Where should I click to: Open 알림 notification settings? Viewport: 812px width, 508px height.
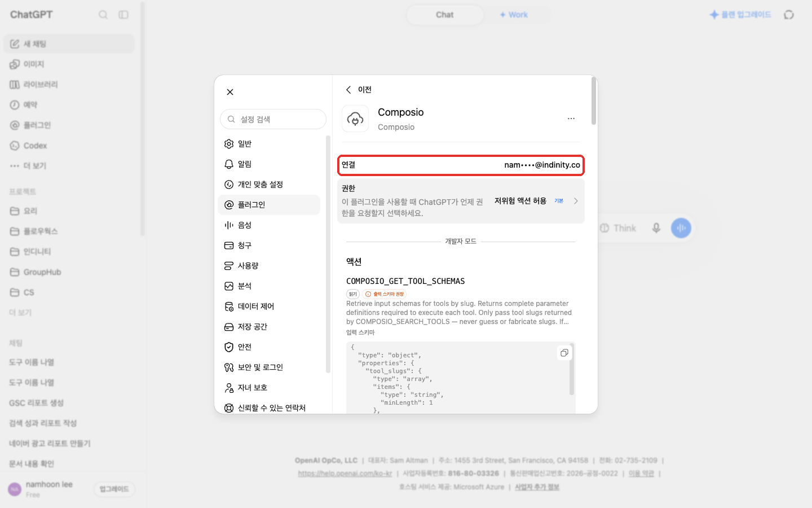coord(269,164)
